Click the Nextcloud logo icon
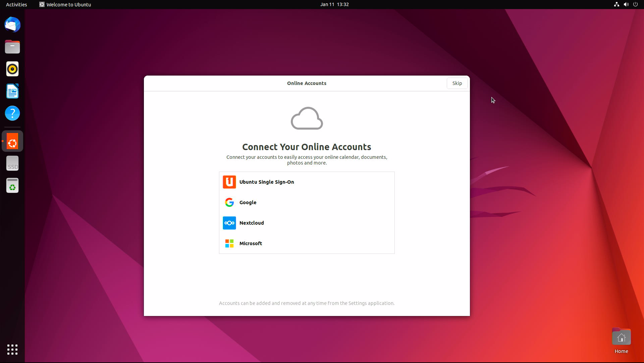Screen dimensions: 644x363 pos(229,223)
